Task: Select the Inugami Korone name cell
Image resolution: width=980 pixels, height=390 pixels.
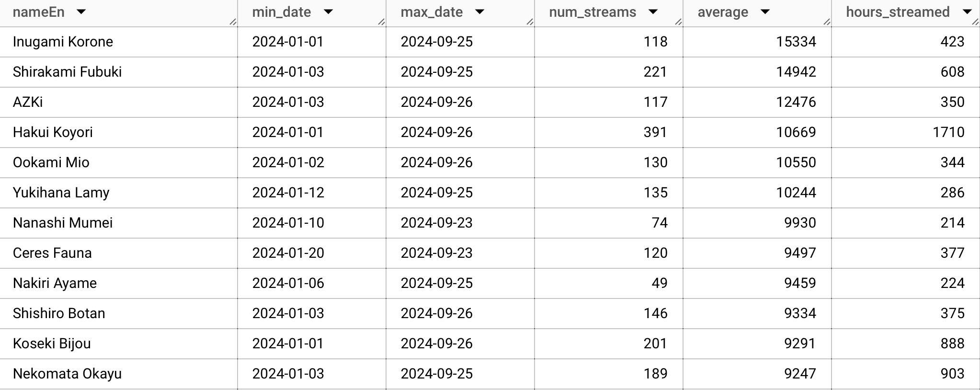Action: pyautogui.click(x=63, y=42)
